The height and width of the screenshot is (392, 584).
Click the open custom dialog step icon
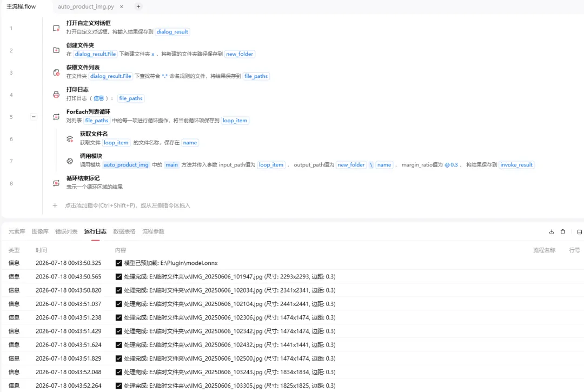coord(56,28)
